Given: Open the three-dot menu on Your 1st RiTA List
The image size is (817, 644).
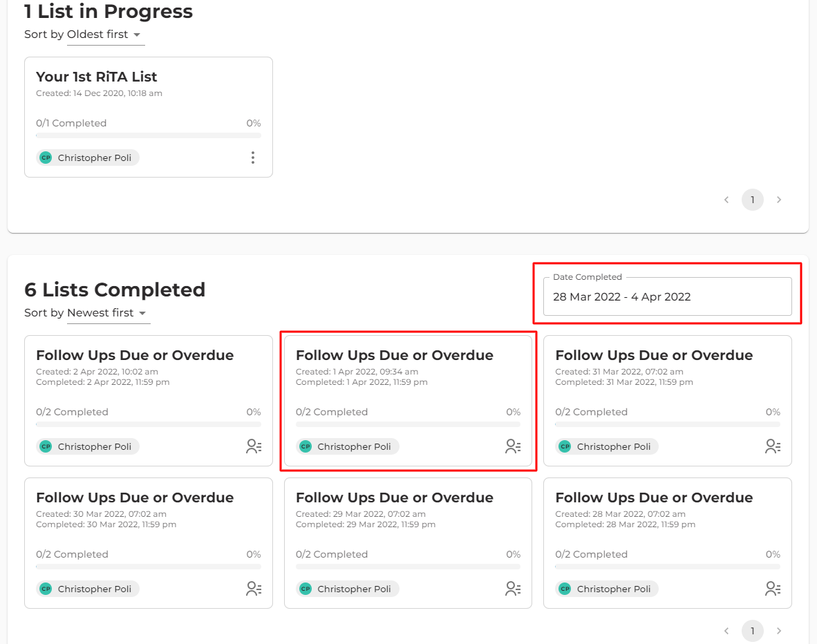Looking at the screenshot, I should 253,158.
